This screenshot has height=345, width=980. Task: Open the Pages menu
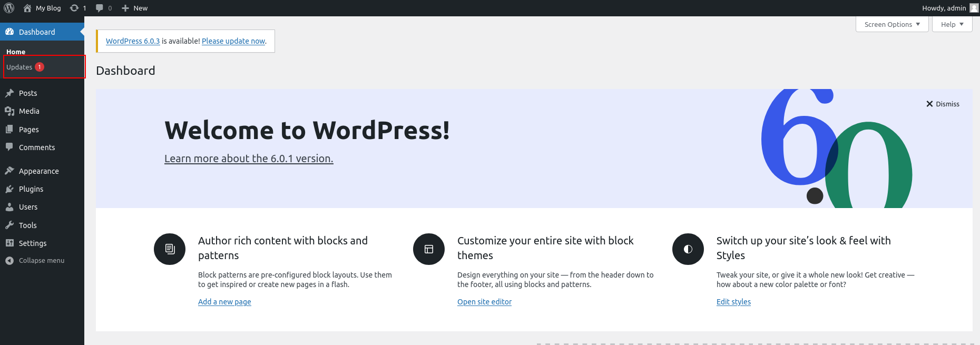pyautogui.click(x=42, y=129)
